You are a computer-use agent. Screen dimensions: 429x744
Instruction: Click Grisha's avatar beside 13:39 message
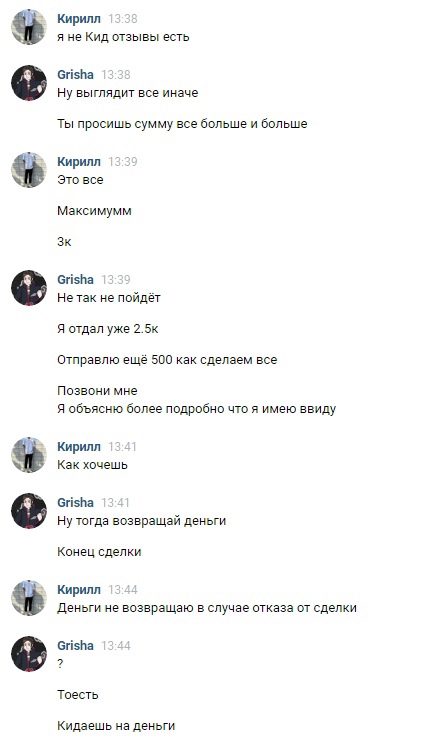tap(29, 288)
